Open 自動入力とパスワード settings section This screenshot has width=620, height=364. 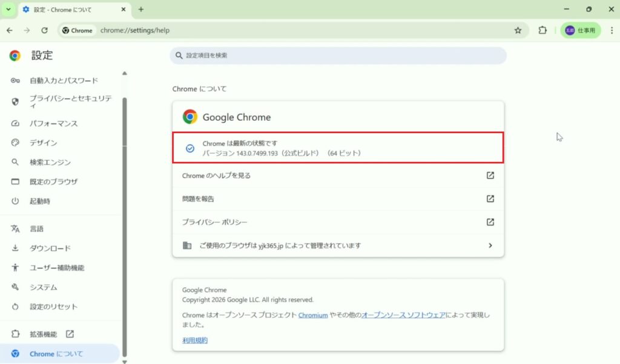63,80
